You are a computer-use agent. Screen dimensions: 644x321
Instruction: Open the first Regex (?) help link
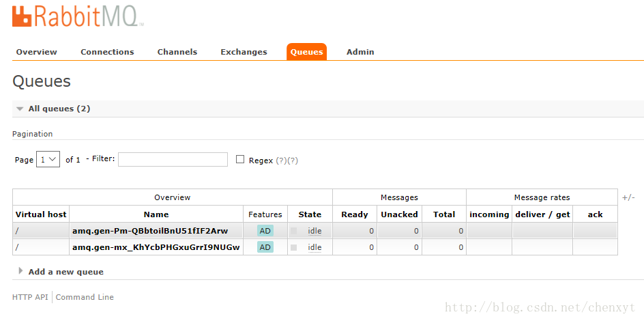pos(281,160)
